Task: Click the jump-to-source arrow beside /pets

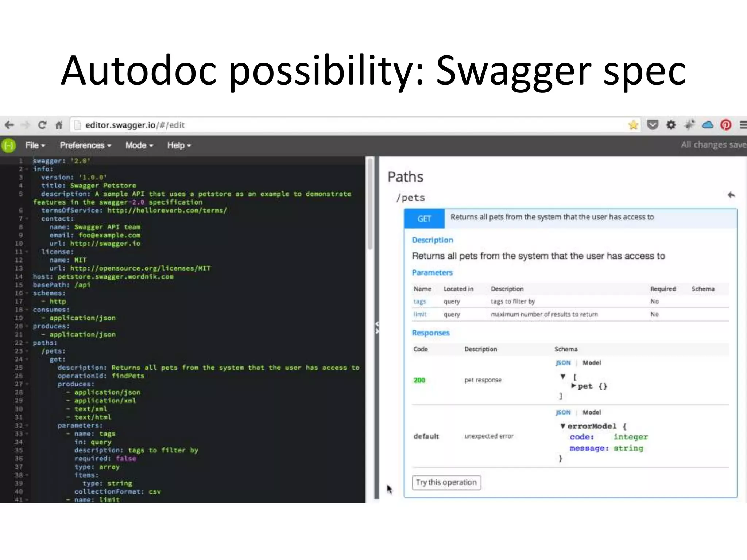Action: coord(731,195)
